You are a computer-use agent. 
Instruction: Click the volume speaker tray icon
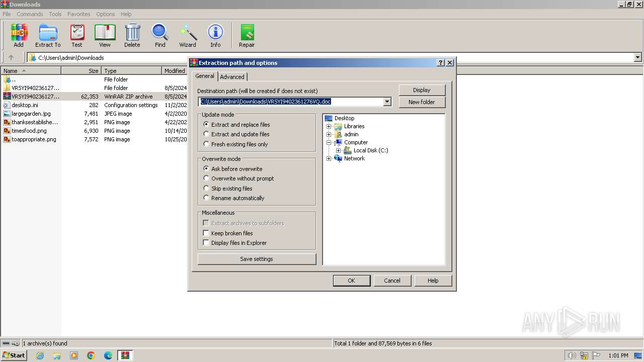[x=572, y=355]
